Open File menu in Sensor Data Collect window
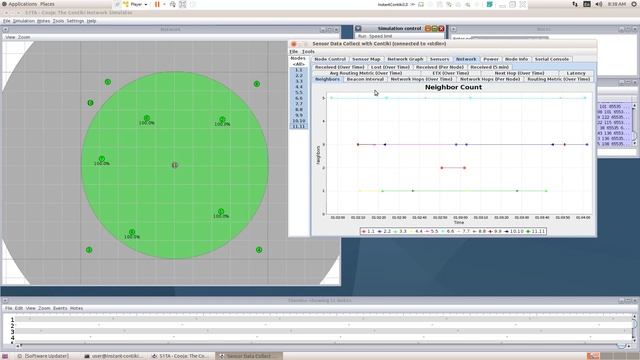Screen dimensions: 640x360 point(293,52)
